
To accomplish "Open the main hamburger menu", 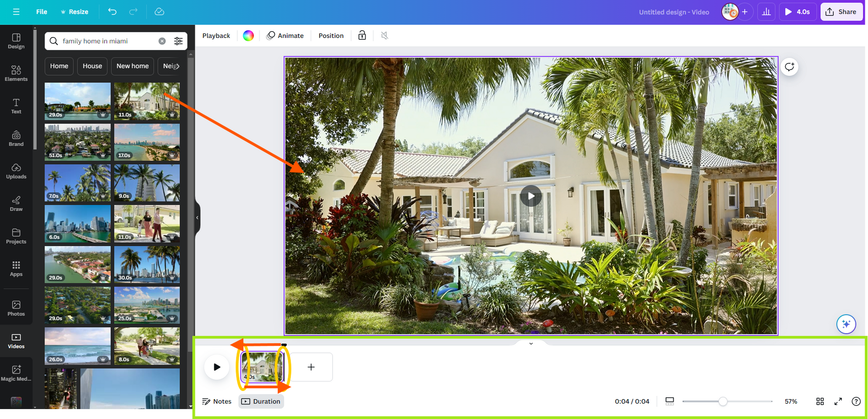I will (x=16, y=12).
